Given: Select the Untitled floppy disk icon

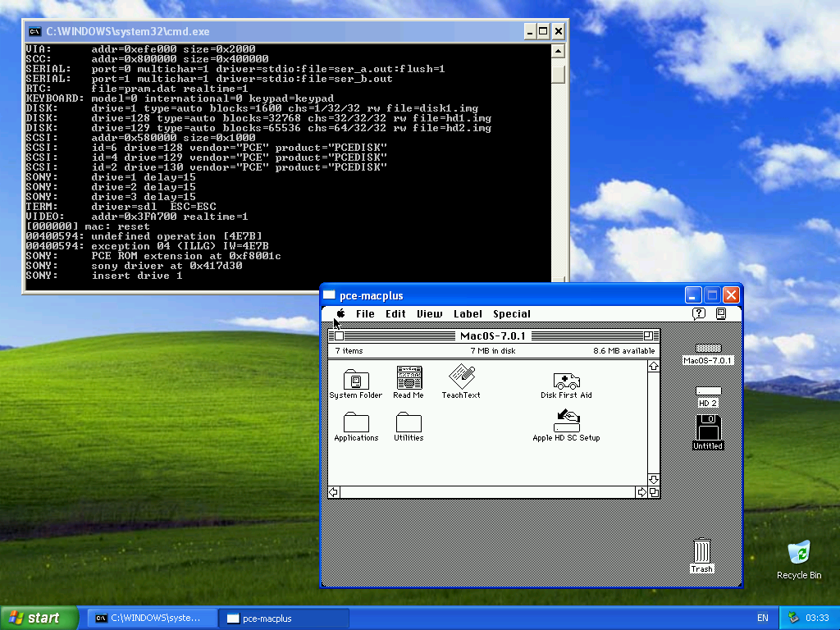Looking at the screenshot, I should click(x=708, y=427).
